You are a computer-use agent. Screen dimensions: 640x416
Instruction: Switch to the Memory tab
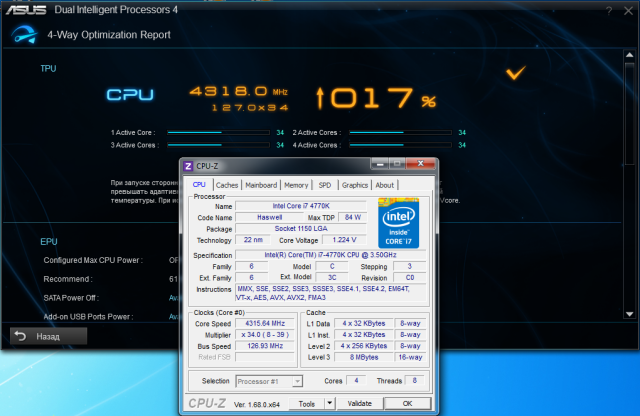pos(296,185)
